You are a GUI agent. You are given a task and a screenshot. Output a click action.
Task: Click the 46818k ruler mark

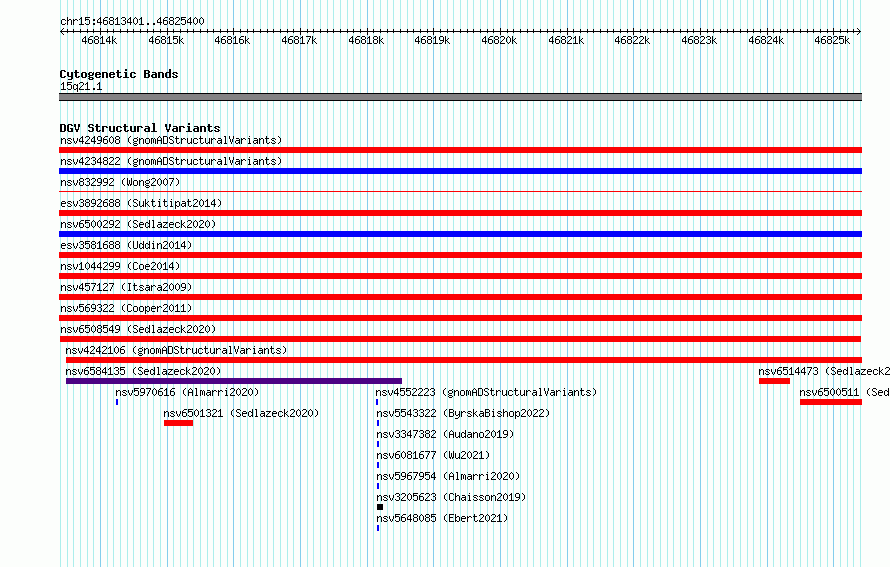click(x=366, y=40)
